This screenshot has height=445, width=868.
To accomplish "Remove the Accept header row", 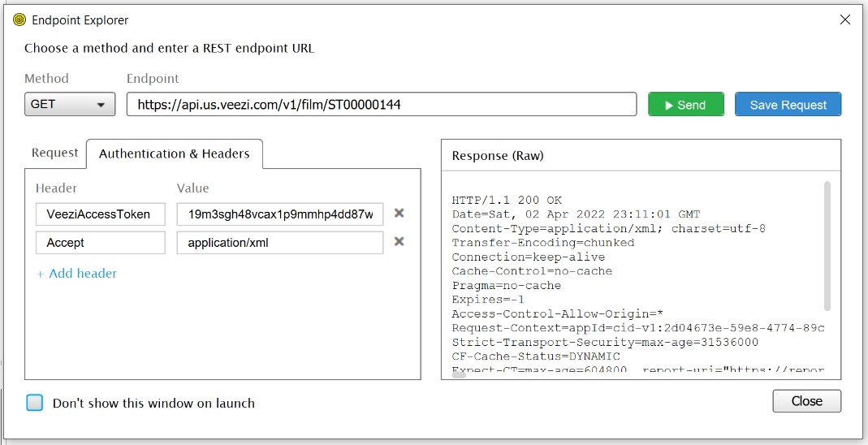I will [x=399, y=241].
